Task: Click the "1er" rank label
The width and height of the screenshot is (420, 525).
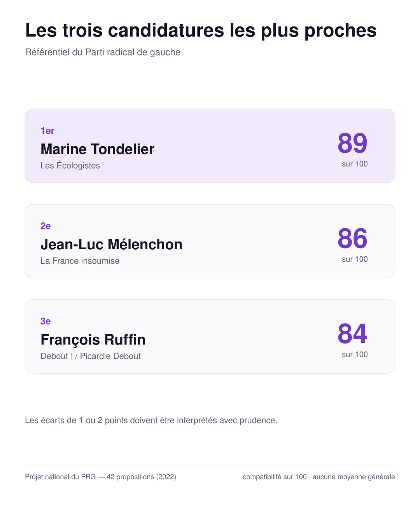Action: [x=47, y=131]
